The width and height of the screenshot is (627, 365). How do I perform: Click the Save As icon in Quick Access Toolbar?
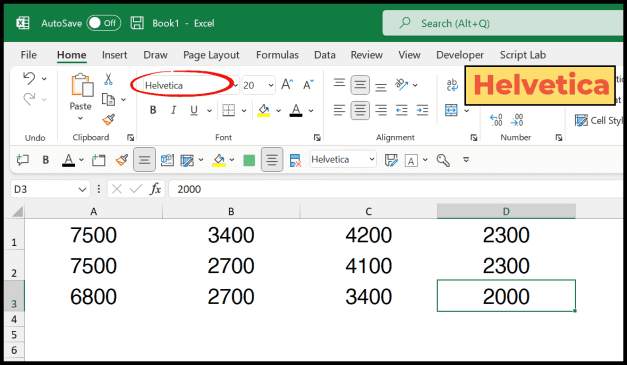[x=391, y=160]
